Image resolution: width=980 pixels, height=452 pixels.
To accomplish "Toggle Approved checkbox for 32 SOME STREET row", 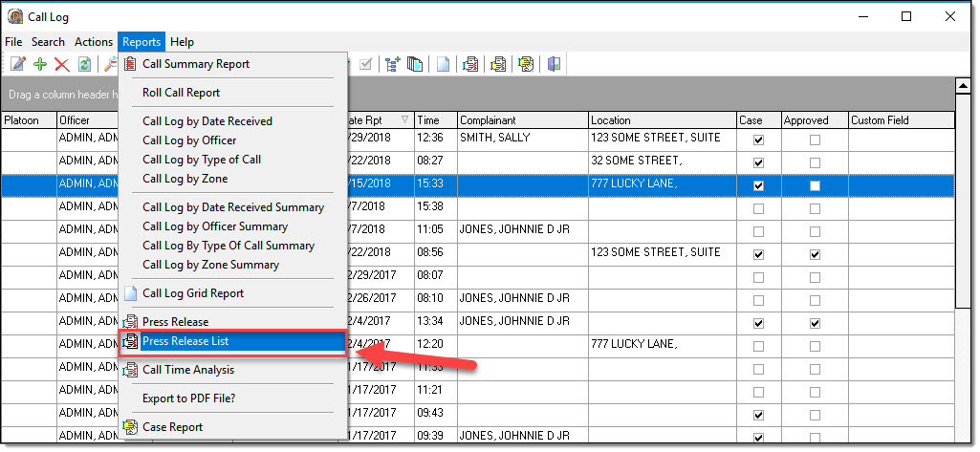I will 815,162.
